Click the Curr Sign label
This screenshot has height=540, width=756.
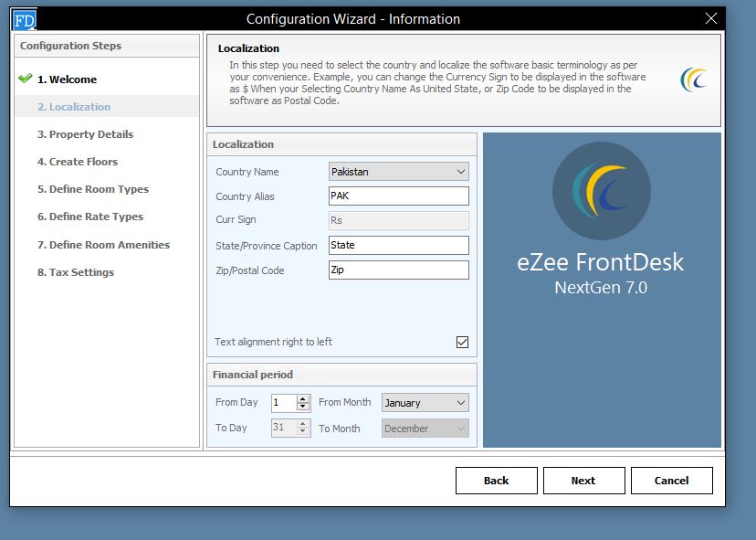[236, 219]
